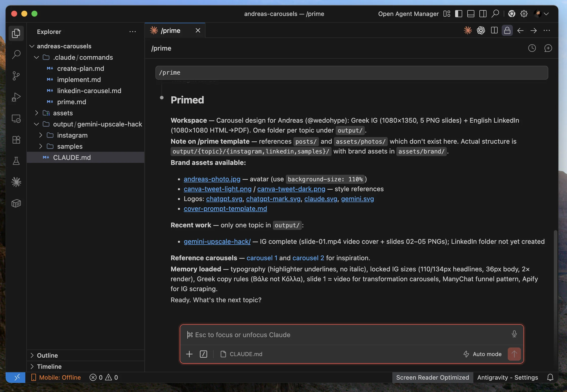
Task: Open the Explorer view in activity bar
Action: [x=16, y=33]
